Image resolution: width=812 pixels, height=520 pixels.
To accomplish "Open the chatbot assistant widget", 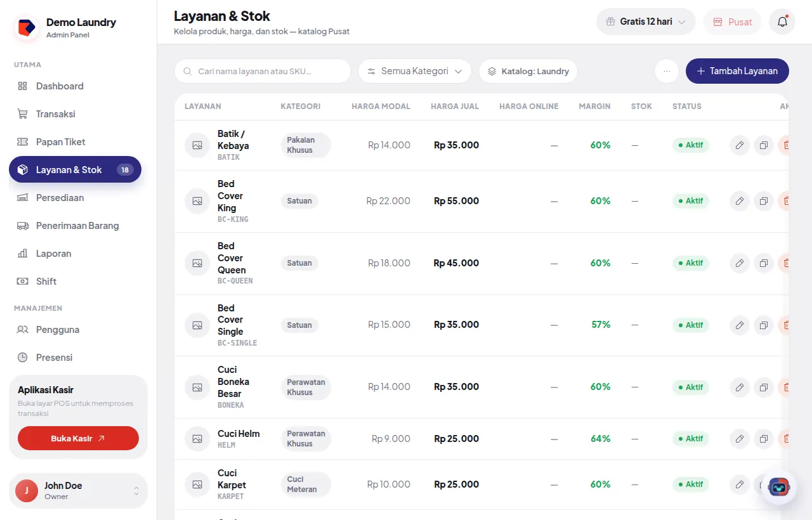I will (x=779, y=487).
